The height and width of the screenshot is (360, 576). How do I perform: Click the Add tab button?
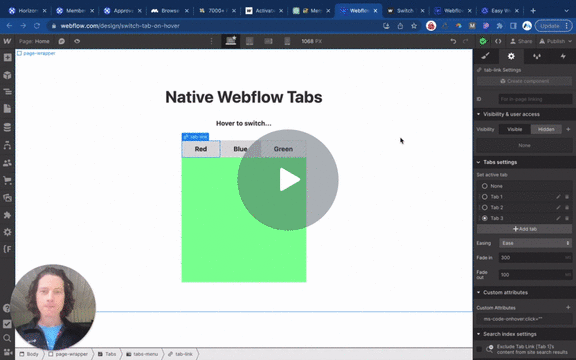pyautogui.click(x=524, y=229)
